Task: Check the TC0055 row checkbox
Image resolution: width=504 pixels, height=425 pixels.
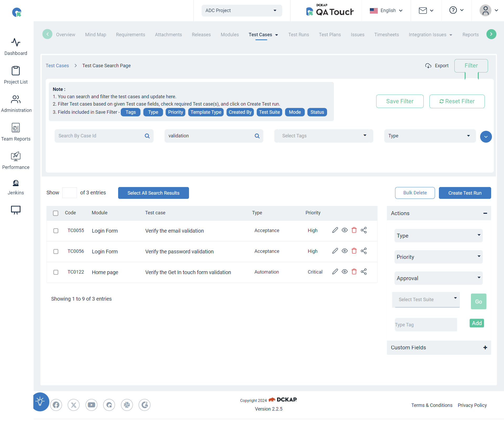Action: tap(56, 231)
